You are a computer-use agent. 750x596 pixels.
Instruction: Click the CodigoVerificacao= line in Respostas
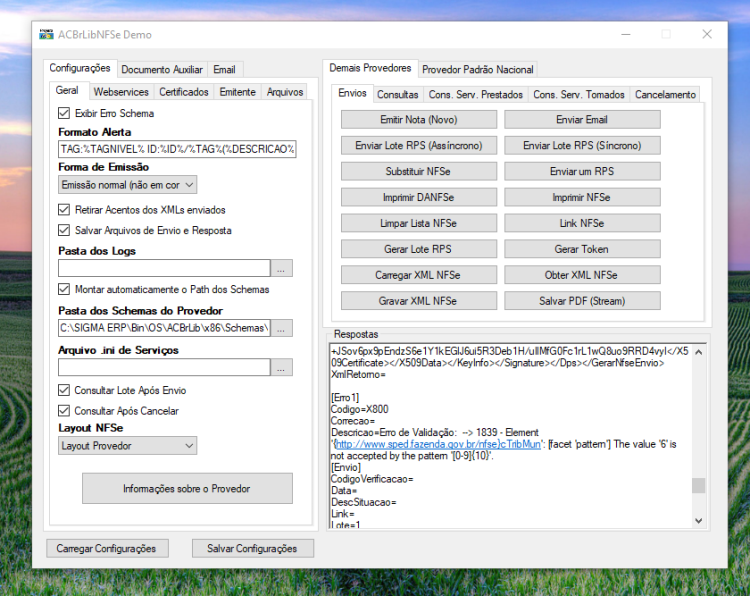(x=372, y=479)
